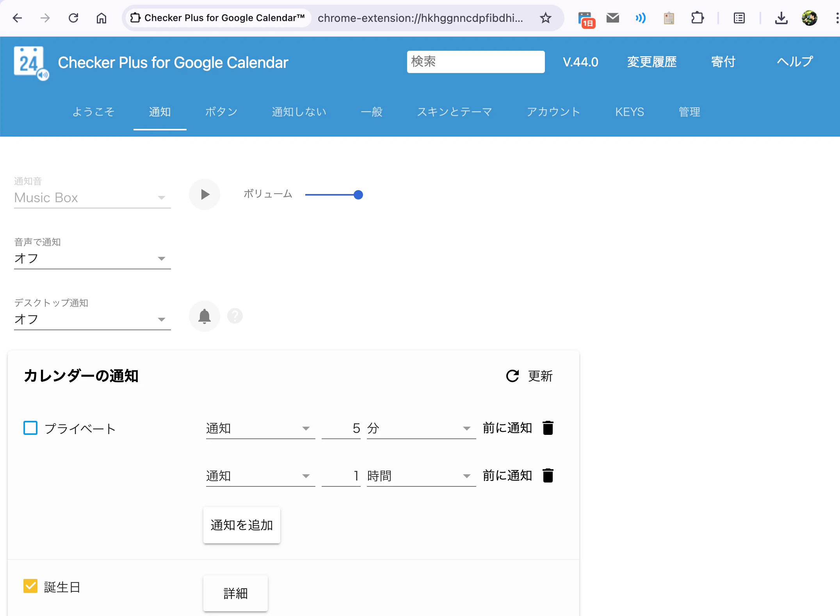
Task: Open the profile avatar menu
Action: pyautogui.click(x=810, y=18)
